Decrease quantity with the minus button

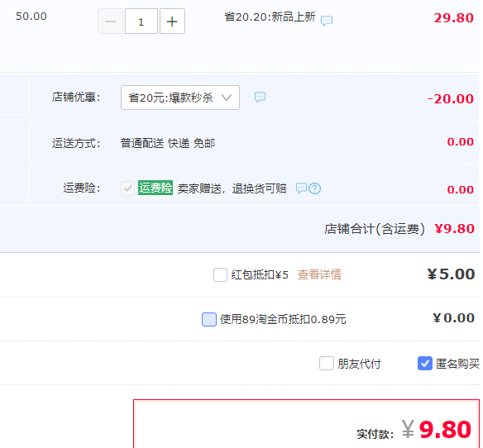110,21
